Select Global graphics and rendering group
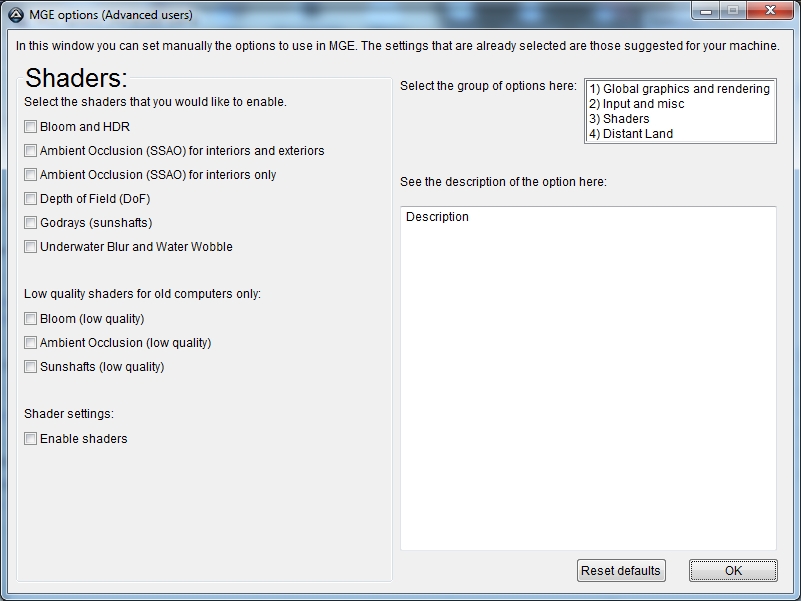This screenshot has height=601, width=801. pos(679,89)
